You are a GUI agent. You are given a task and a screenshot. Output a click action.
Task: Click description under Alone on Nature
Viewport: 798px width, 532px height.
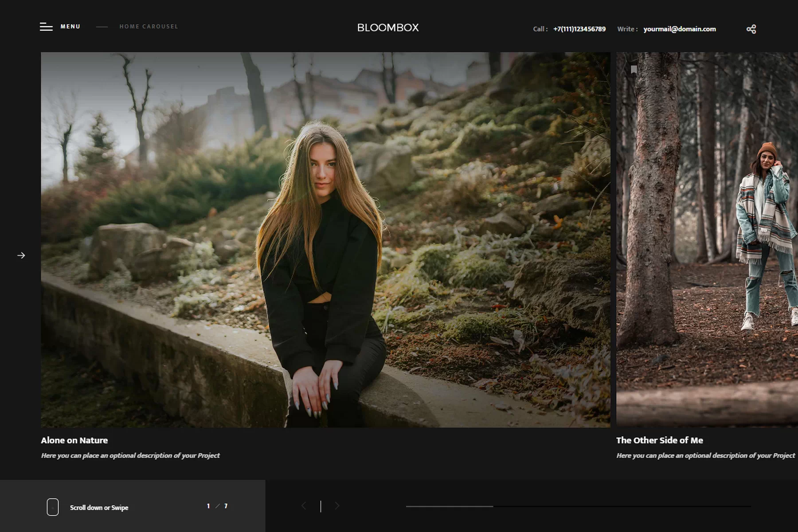tap(130, 455)
